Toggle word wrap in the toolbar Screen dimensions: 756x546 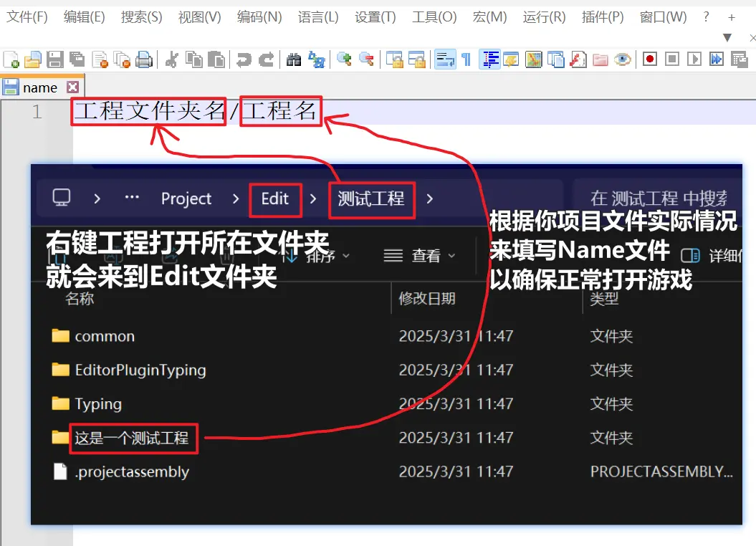(x=445, y=59)
